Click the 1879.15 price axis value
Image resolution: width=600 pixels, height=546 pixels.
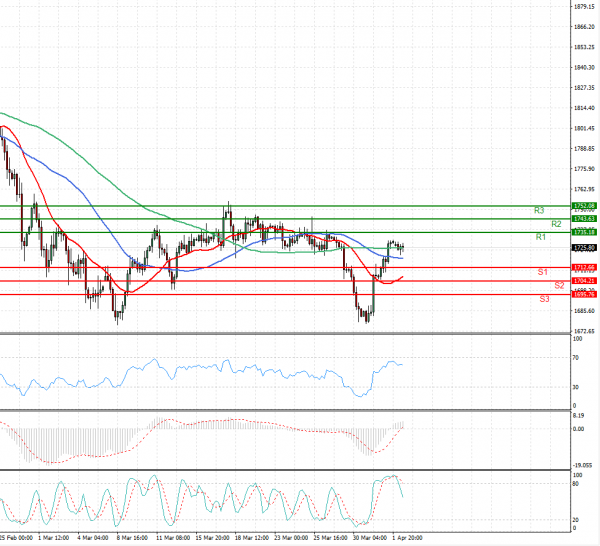coord(584,7)
